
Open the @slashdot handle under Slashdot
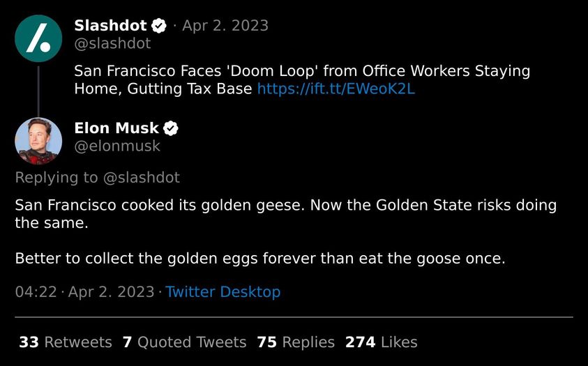pyautogui.click(x=112, y=43)
